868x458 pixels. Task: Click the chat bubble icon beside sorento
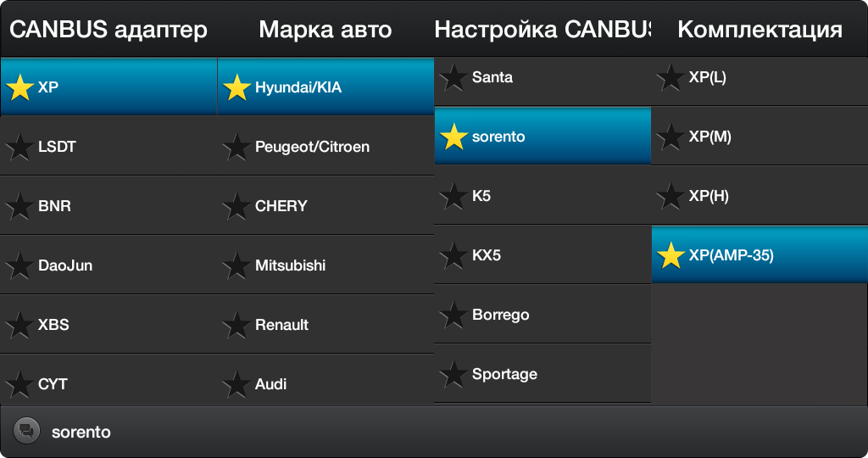click(x=26, y=431)
